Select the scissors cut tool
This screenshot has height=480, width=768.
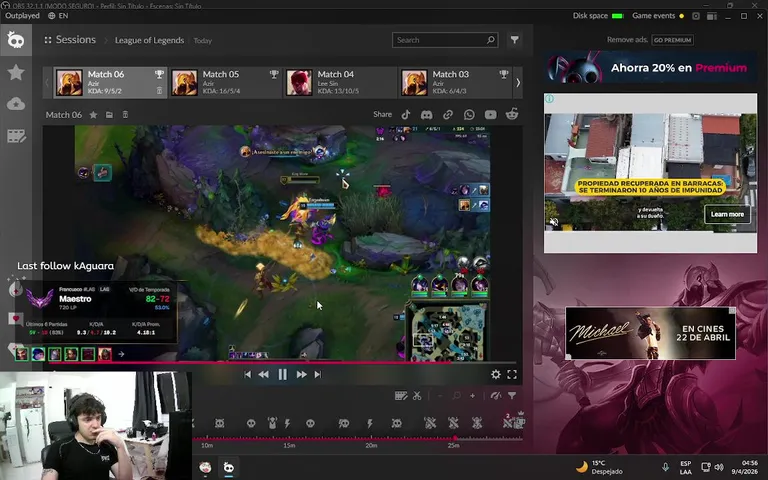[x=417, y=396]
